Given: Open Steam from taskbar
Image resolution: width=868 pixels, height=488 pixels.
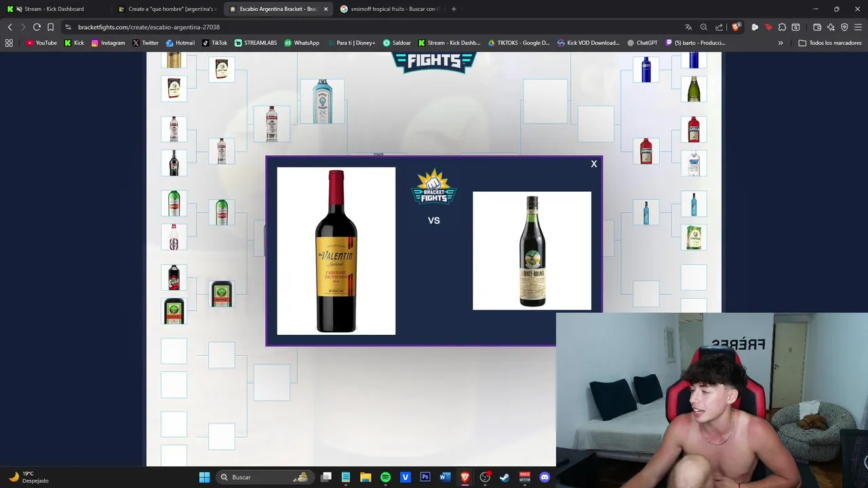Looking at the screenshot, I should click(505, 477).
